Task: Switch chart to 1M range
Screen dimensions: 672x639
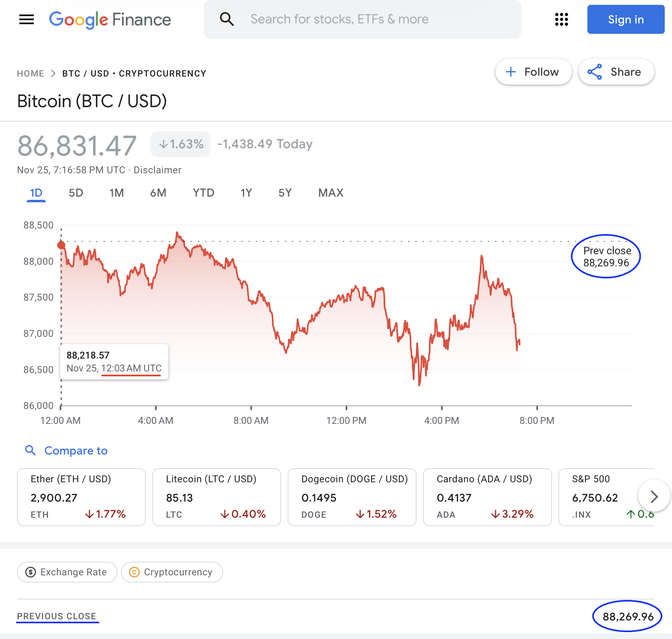Action: 116,193
